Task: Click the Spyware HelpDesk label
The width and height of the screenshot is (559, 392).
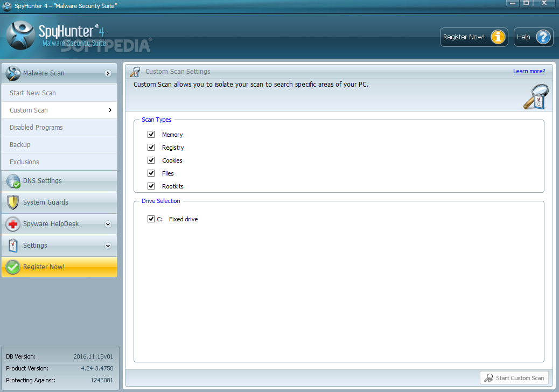Action: pyautogui.click(x=51, y=224)
